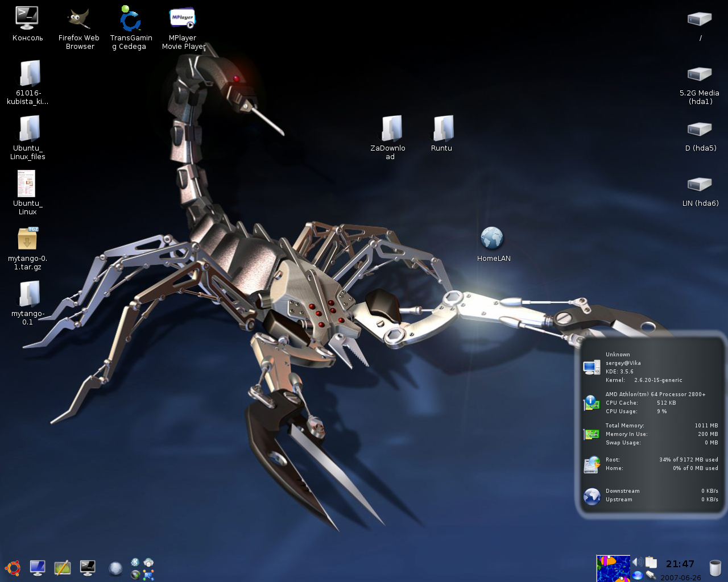The width and height of the screenshot is (728, 582).
Task: Click the 2007-06-26 date text
Action: (681, 577)
